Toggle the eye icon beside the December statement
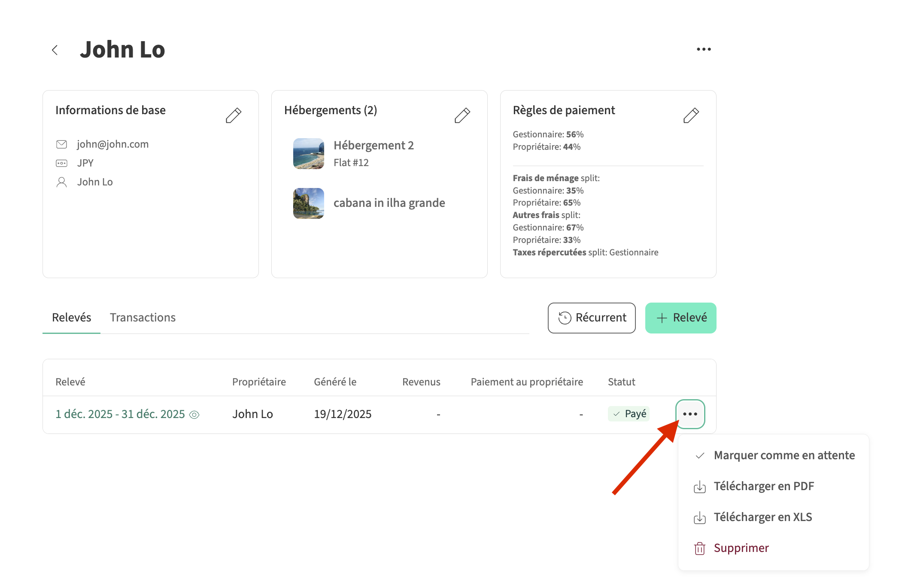The height and width of the screenshot is (588, 905). [x=194, y=415]
